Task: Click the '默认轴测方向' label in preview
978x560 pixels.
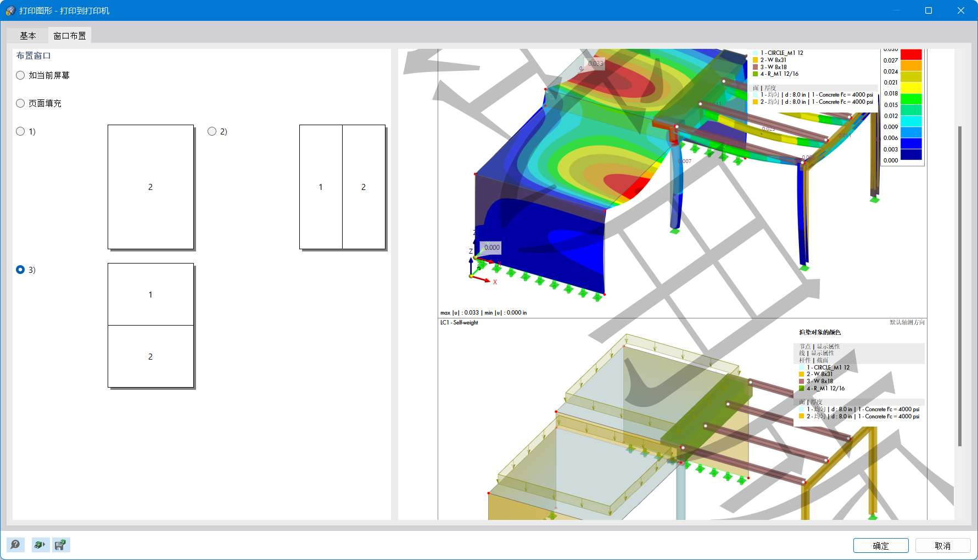Action: 907,322
